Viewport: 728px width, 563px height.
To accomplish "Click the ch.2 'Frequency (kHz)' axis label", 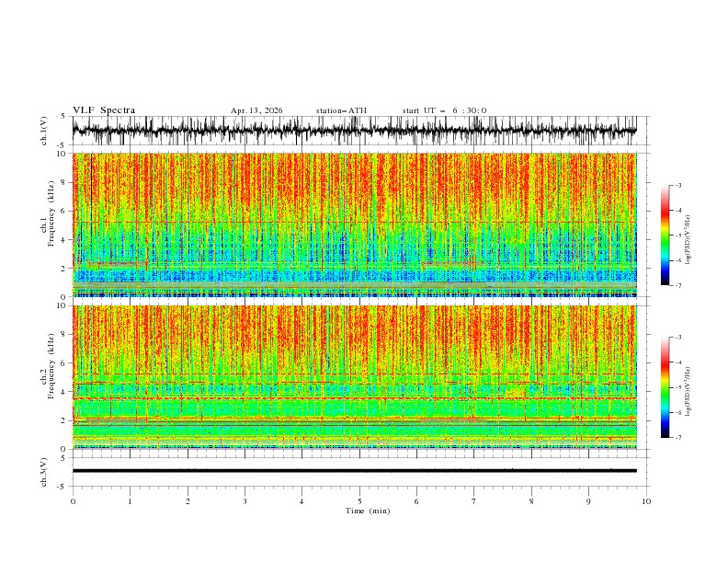I will coord(51,366).
